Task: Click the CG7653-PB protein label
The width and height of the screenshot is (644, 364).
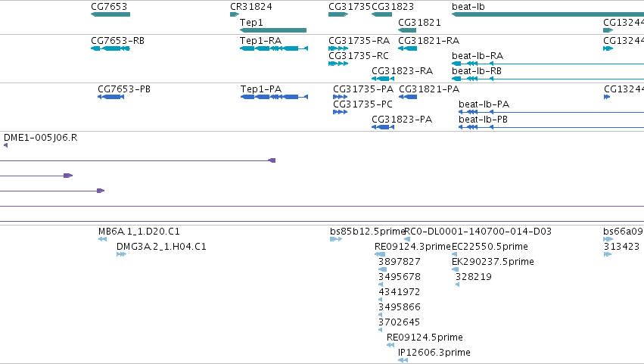Action: [x=124, y=89]
